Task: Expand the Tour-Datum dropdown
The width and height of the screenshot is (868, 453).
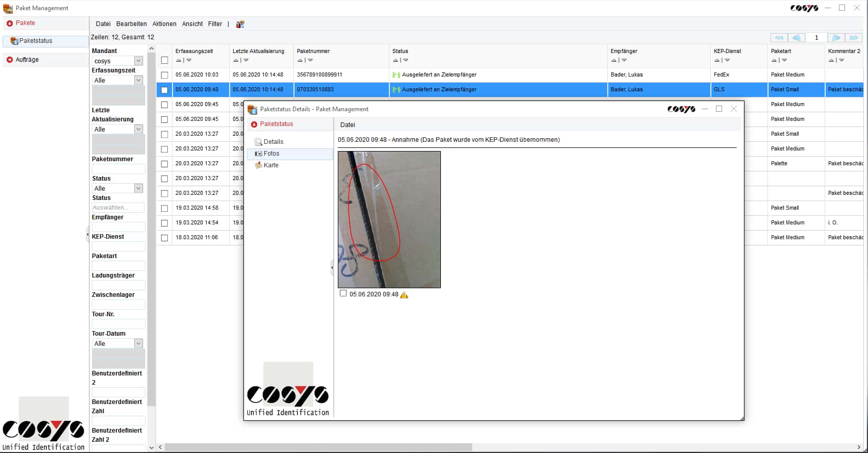Action: pos(138,344)
